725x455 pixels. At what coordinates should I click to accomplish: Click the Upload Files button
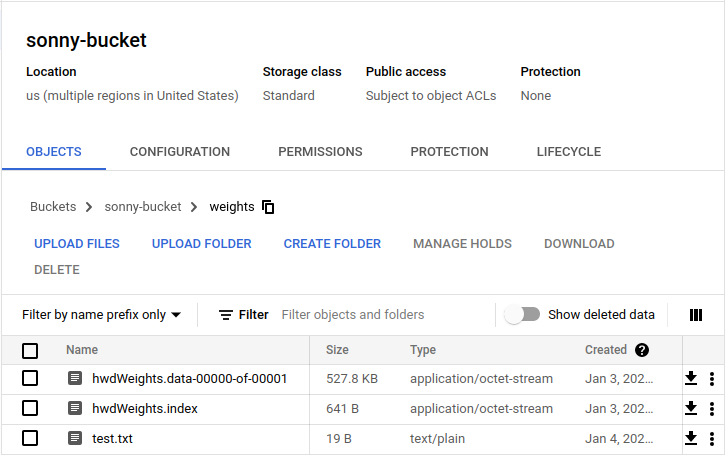(77, 244)
